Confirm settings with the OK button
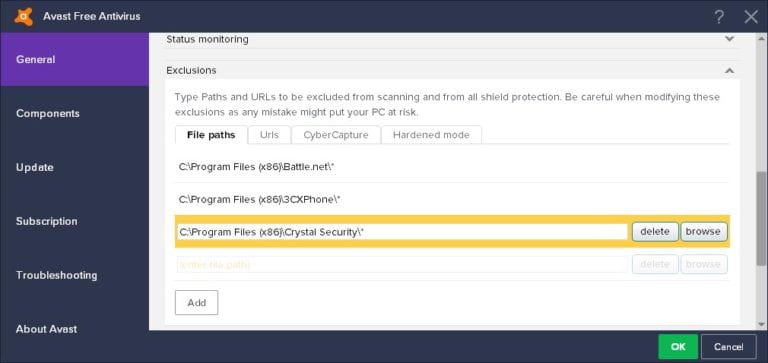 [x=678, y=346]
